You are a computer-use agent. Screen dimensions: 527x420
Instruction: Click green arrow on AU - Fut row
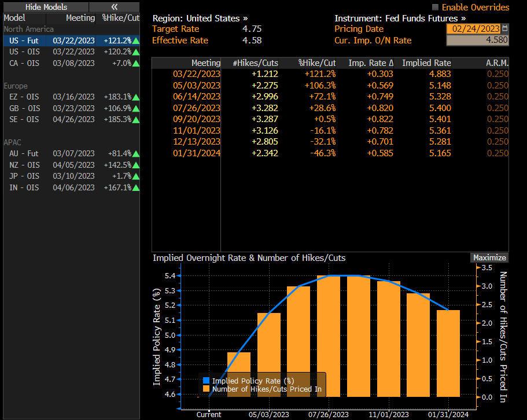point(136,154)
